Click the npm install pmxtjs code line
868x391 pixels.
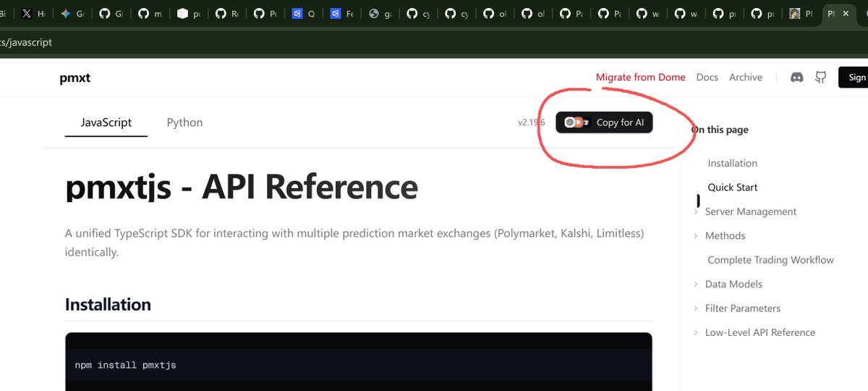(126, 365)
